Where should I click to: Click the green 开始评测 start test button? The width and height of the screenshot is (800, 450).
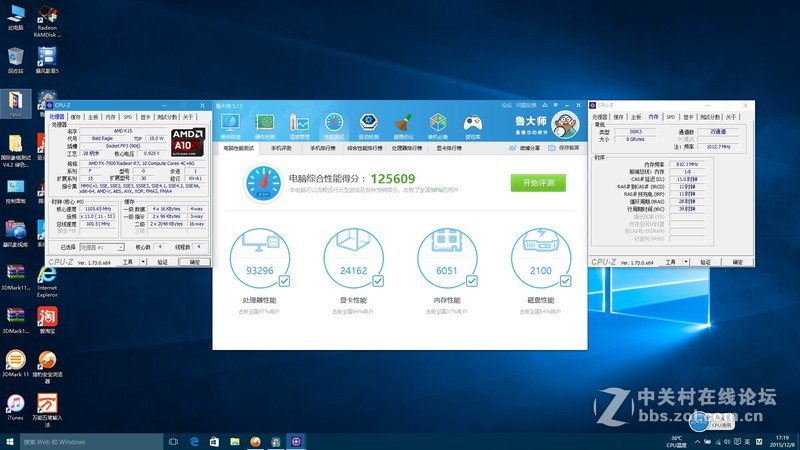[538, 183]
